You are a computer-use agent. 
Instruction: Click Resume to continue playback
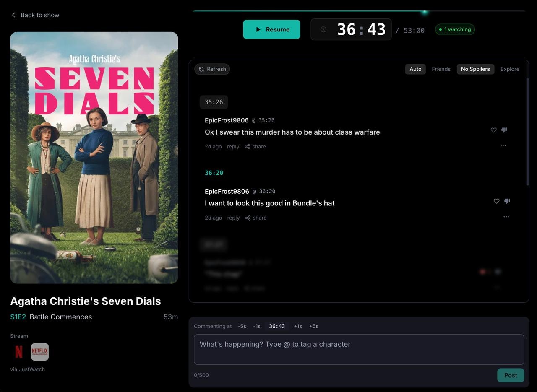pos(271,29)
